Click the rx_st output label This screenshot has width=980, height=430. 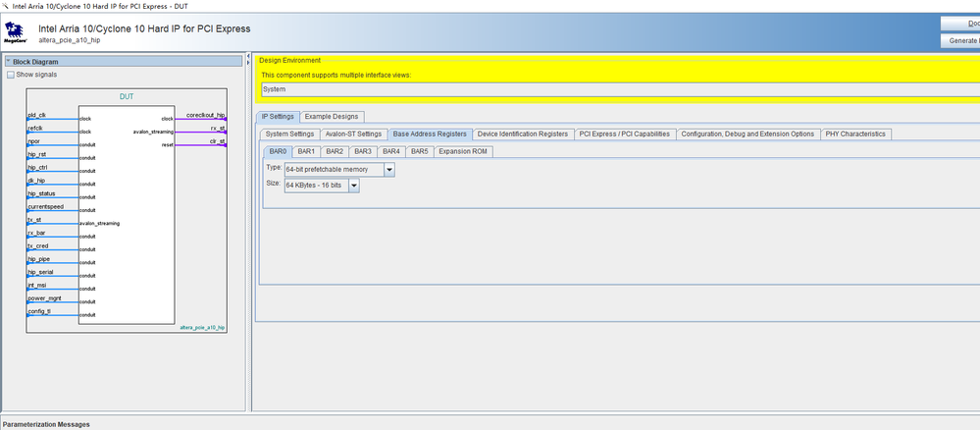click(x=218, y=129)
